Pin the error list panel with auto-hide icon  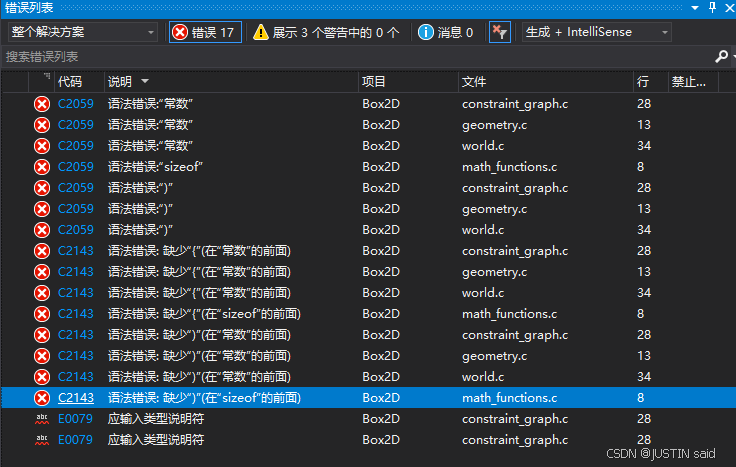tap(712, 7)
